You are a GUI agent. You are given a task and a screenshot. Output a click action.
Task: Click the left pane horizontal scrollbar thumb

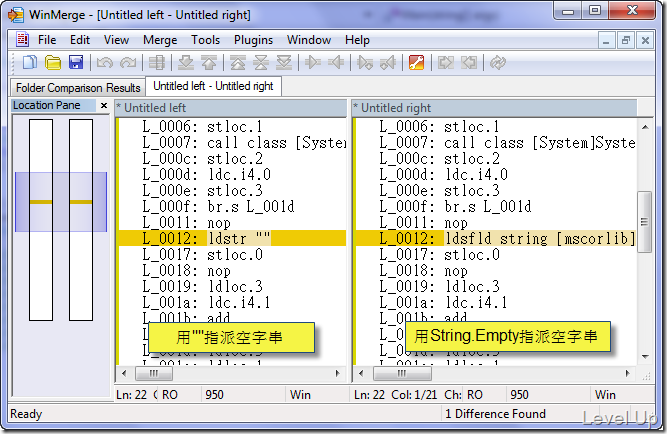[x=154, y=374]
